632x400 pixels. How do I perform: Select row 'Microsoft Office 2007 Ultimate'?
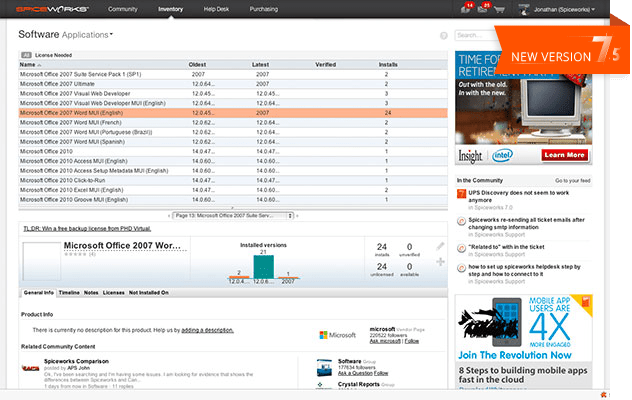tap(233, 84)
